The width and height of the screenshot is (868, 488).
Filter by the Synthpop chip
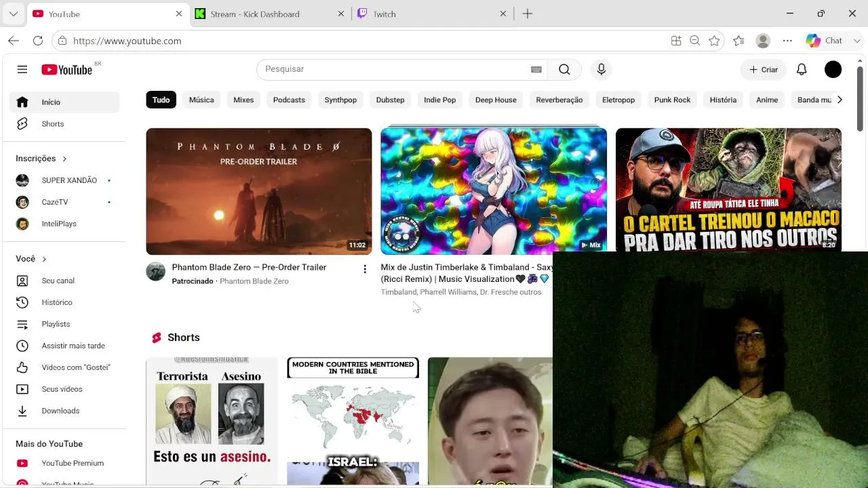pyautogui.click(x=340, y=100)
